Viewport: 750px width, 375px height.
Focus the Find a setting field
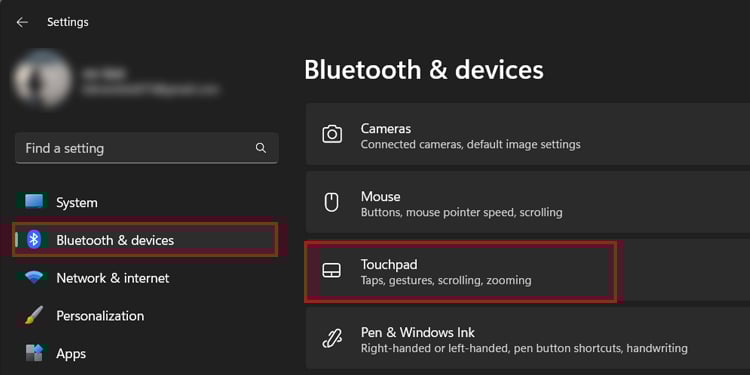[x=147, y=148]
